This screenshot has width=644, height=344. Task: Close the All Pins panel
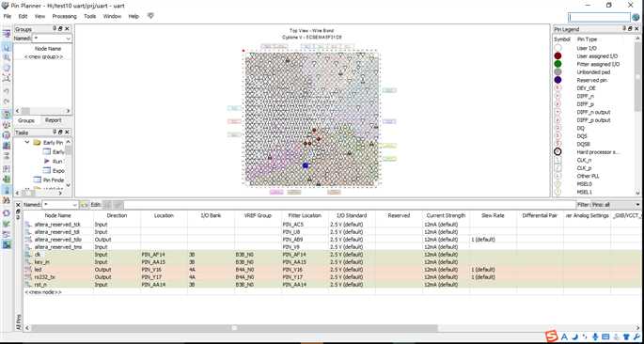pyautogui.click(x=18, y=205)
